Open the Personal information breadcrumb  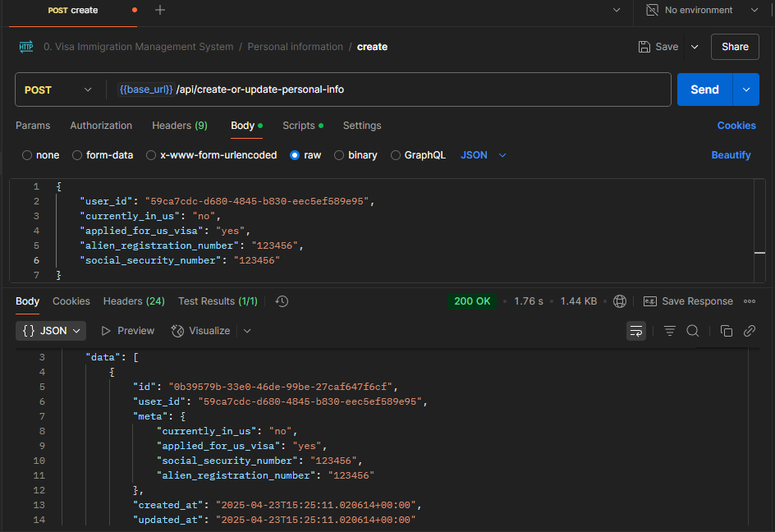click(x=295, y=47)
